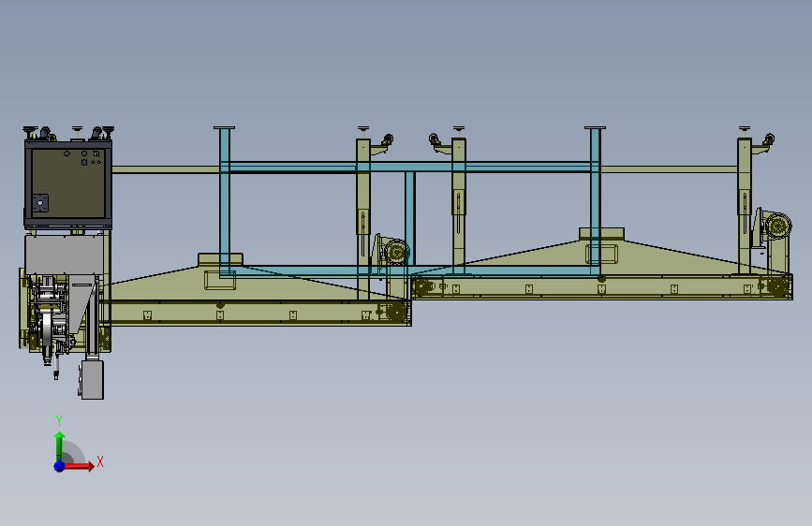The image size is (812, 526).
Task: Select the small square panel on the cabinet
Action: tap(40, 203)
